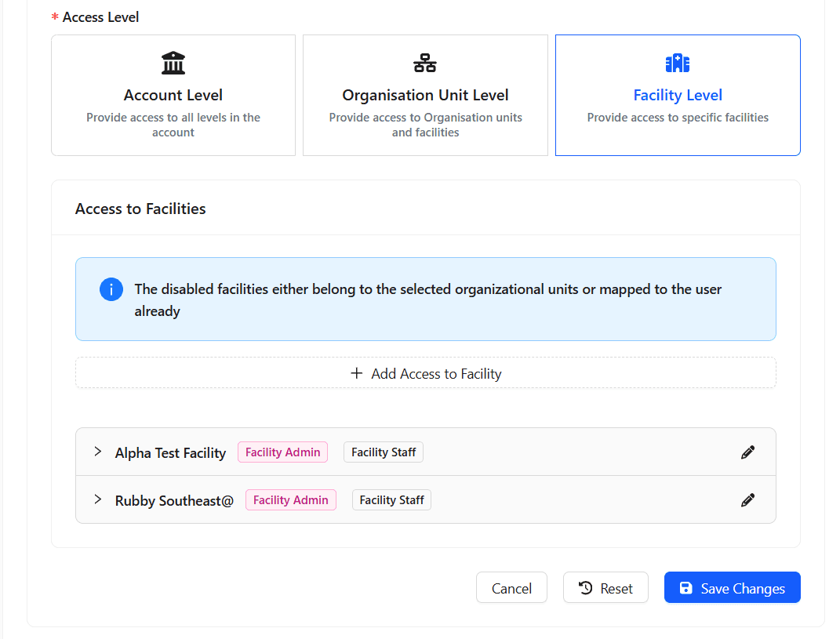Edit Rubby Southeast@ using pencil icon
The image size is (840, 639).
pos(747,500)
